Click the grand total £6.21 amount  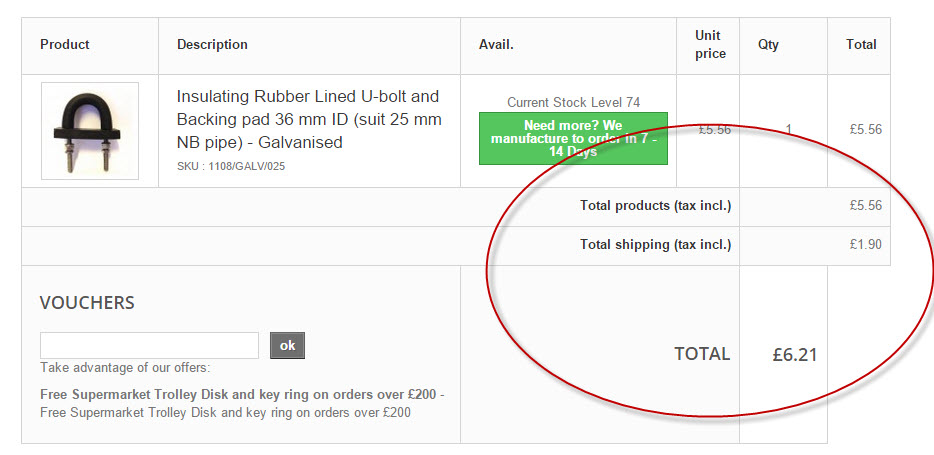pos(795,354)
